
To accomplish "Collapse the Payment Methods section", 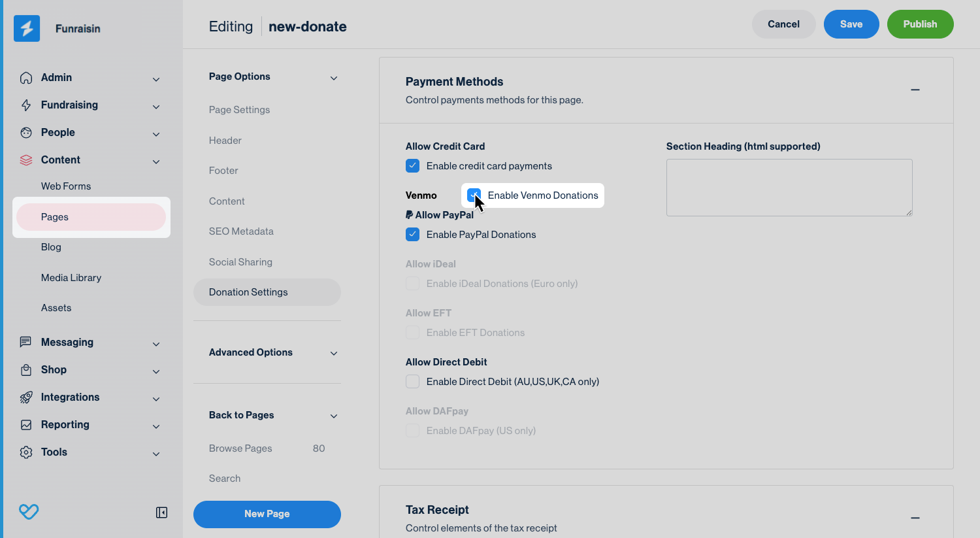I will tap(915, 90).
